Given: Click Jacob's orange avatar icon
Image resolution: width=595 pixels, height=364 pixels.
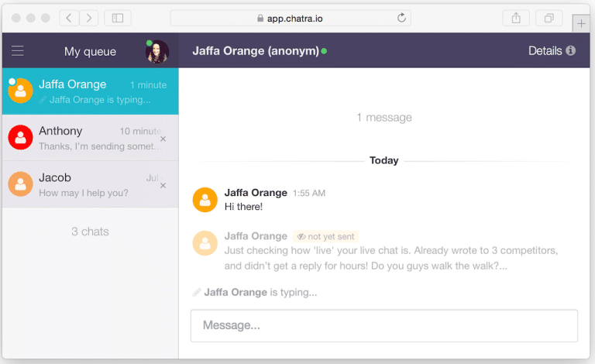Looking at the screenshot, I should [x=20, y=184].
